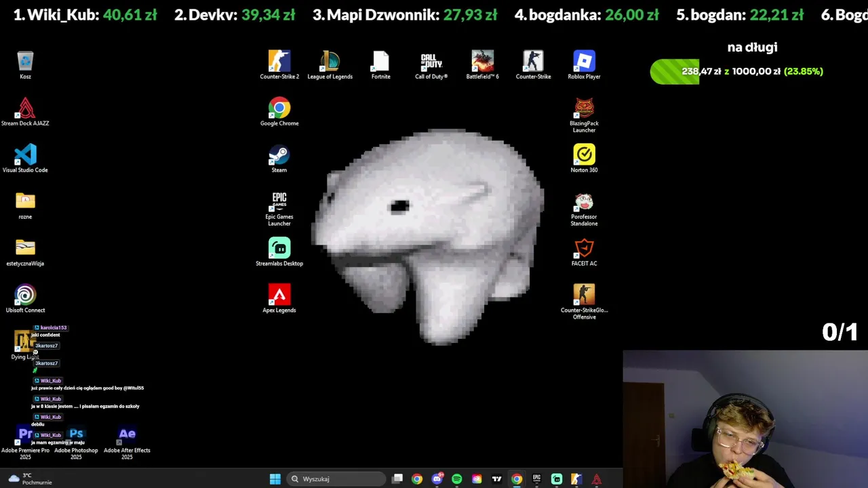868x488 pixels.
Task: Click chat message mentioning '@Witul55'
Action: [x=87, y=388]
